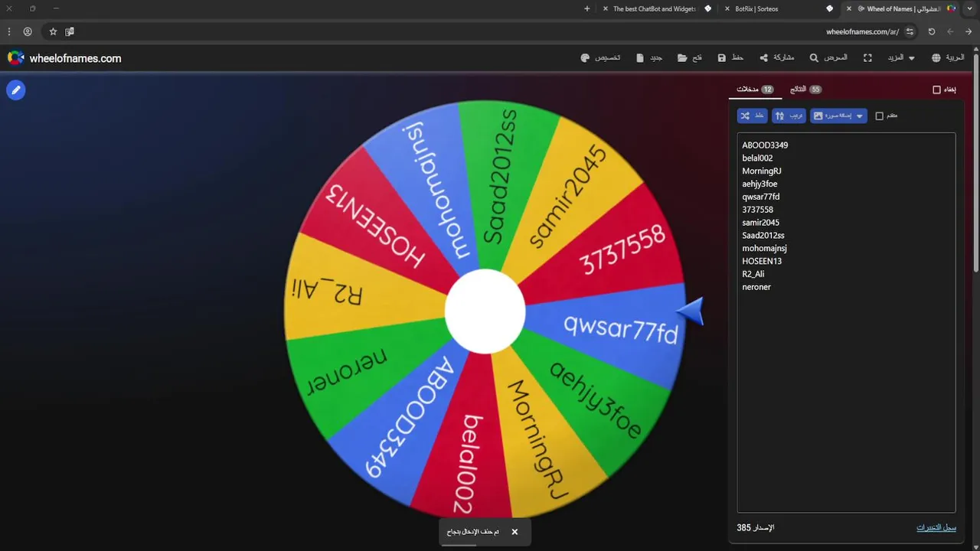Expand the المزيد more menu

coord(901,58)
